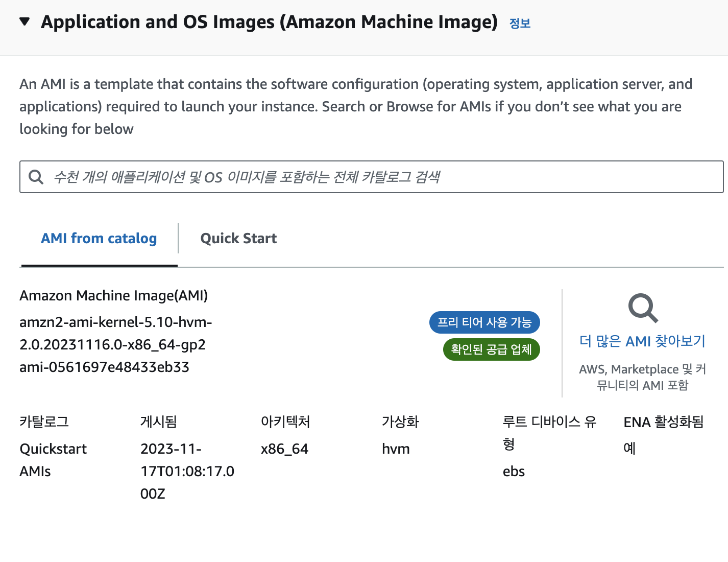Click the Amazon Machine Image(AMI) label
Viewport: 728px width, 562px height.
click(114, 296)
